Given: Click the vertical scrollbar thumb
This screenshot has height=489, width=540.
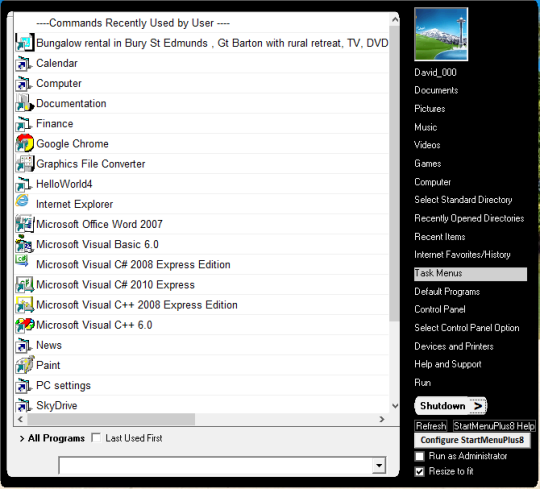Looking at the screenshot, I should coord(395,173).
